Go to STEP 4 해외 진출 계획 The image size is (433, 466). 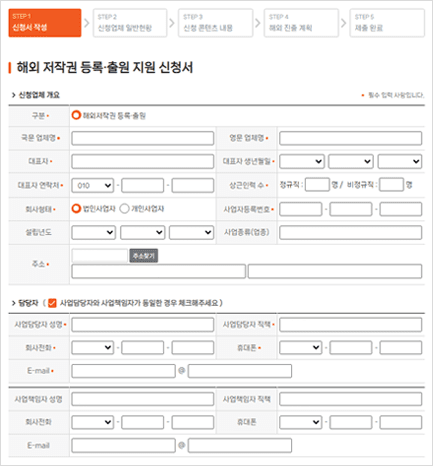[x=301, y=23]
